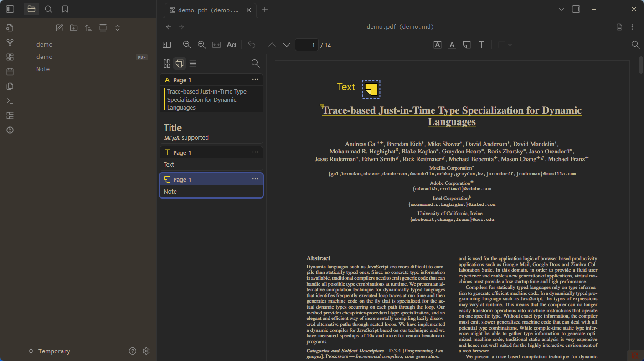Switch annotations panel to list view

click(192, 63)
